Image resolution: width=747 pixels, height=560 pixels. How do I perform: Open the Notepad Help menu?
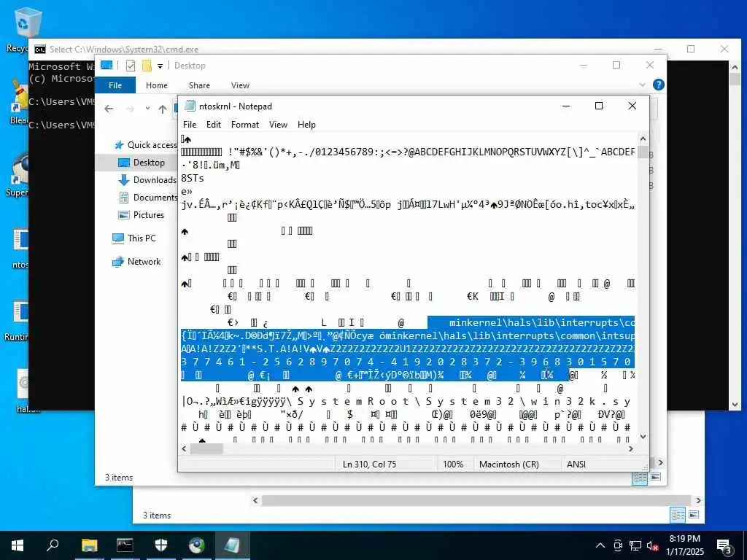coord(306,124)
